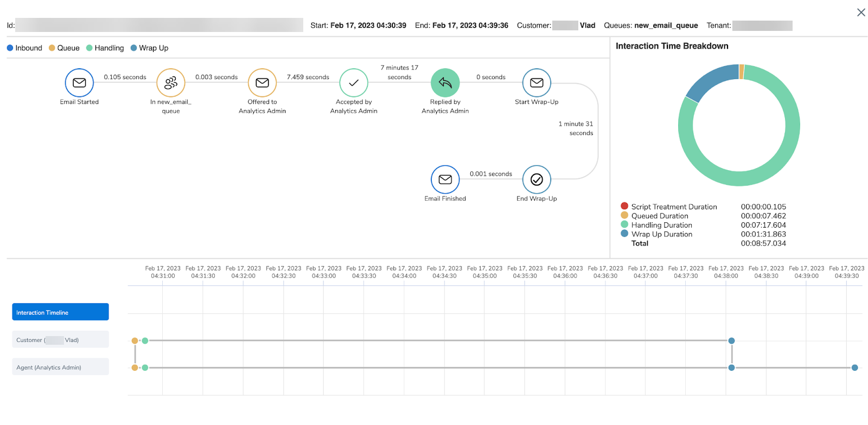The width and height of the screenshot is (868, 425).
Task: Click the final blue marker on Agent timeline
Action: click(855, 368)
